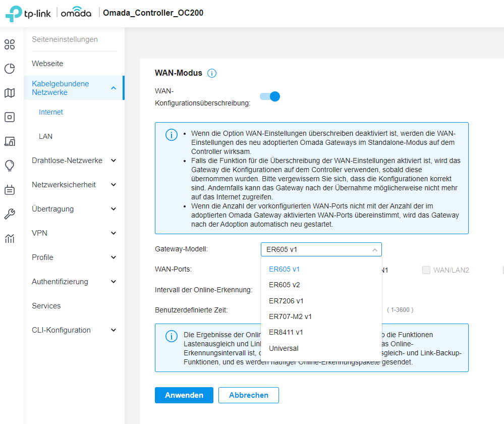The width and height of the screenshot is (504, 424).
Task: Open the Internet subpage
Action: click(51, 112)
